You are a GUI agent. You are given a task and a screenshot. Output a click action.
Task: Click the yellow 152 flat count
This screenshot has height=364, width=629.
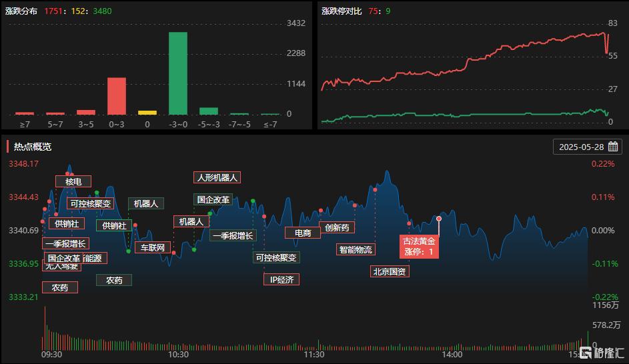click(x=78, y=11)
